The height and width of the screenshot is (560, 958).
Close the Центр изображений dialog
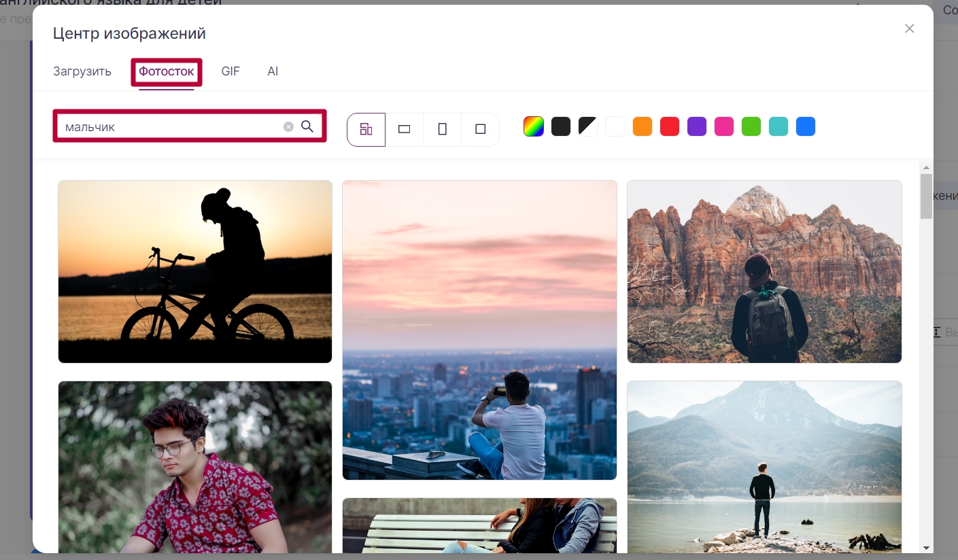point(910,29)
